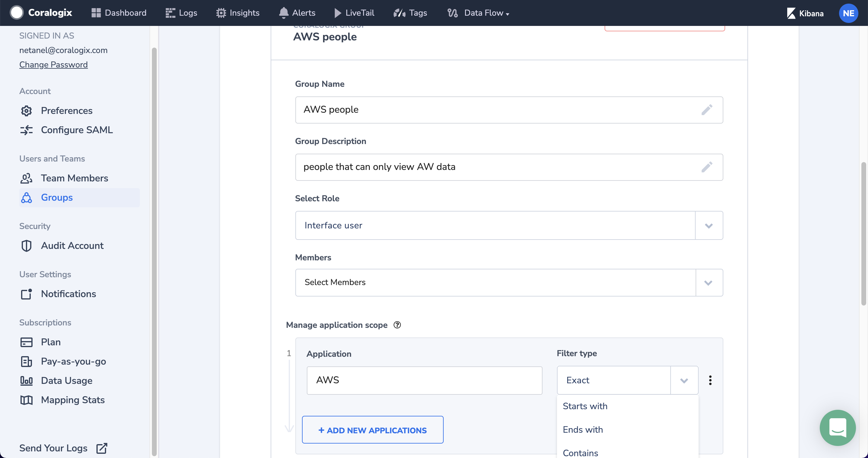This screenshot has height=458, width=868.
Task: Click the LiveTail play icon
Action: (338, 13)
